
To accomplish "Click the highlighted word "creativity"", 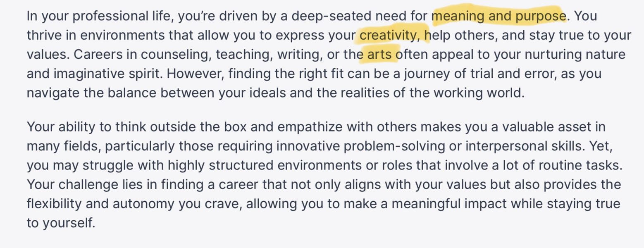I will pos(388,36).
